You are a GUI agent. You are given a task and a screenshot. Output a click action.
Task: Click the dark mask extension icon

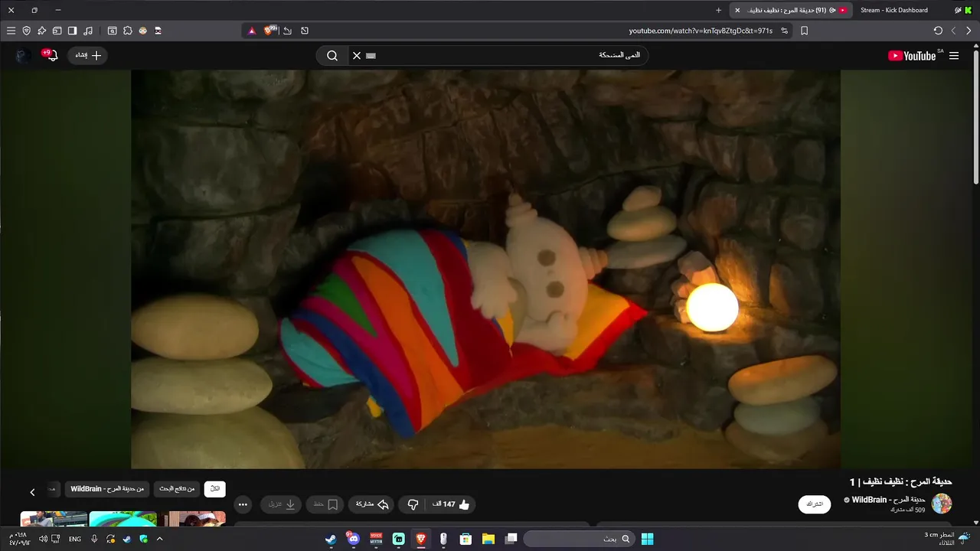coord(158,31)
